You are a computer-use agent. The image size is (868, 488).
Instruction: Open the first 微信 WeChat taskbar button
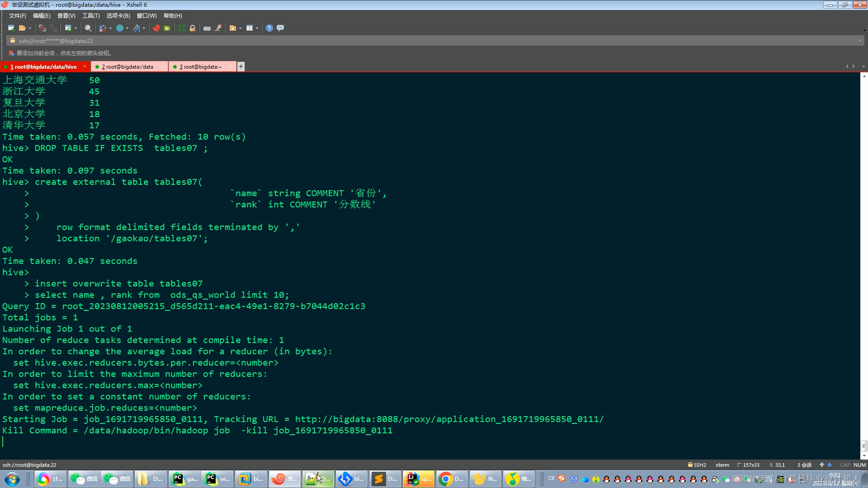[x=84, y=479]
